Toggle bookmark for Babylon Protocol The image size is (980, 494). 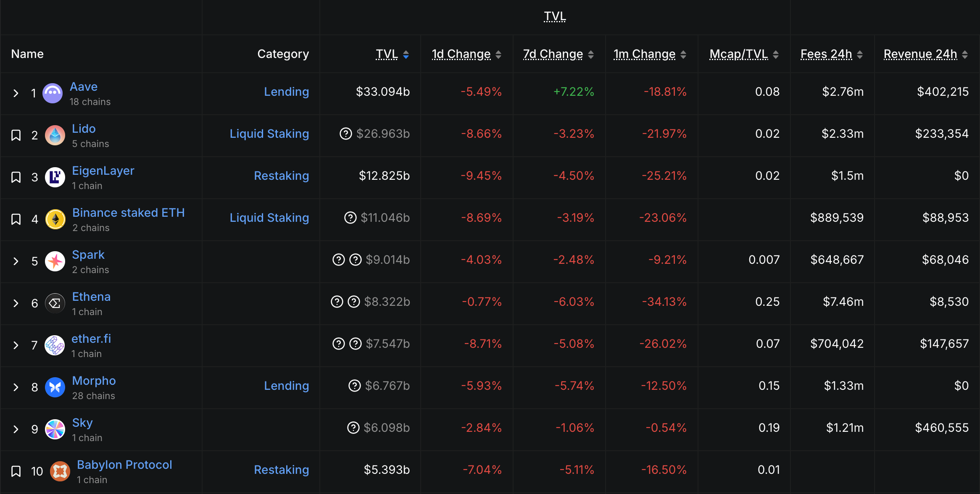click(16, 471)
